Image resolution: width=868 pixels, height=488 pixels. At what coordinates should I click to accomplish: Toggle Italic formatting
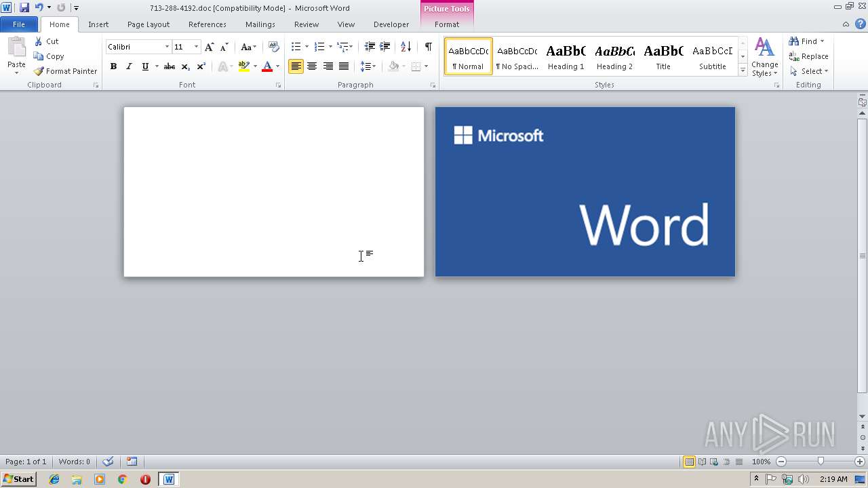tap(129, 66)
